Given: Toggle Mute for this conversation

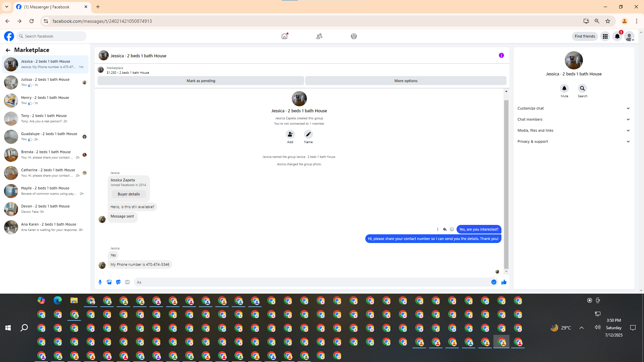Looking at the screenshot, I should tap(564, 88).
